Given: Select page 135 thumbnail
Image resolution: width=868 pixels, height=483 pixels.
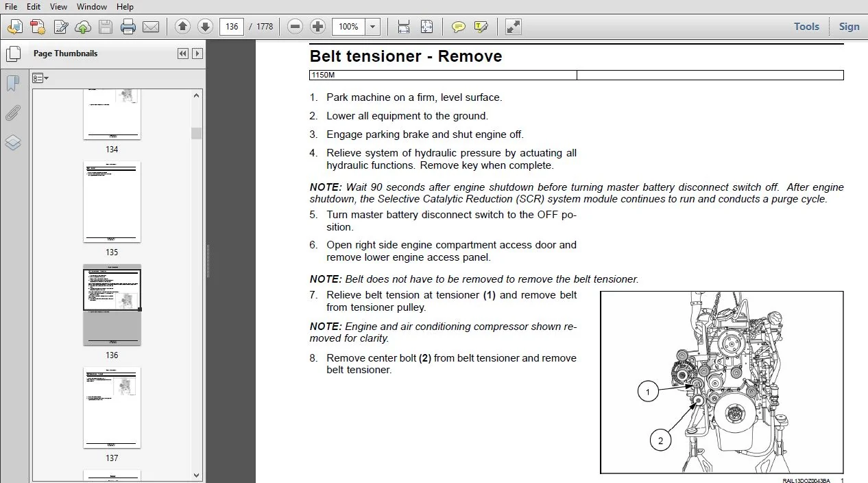Looking at the screenshot, I should click(x=112, y=202).
